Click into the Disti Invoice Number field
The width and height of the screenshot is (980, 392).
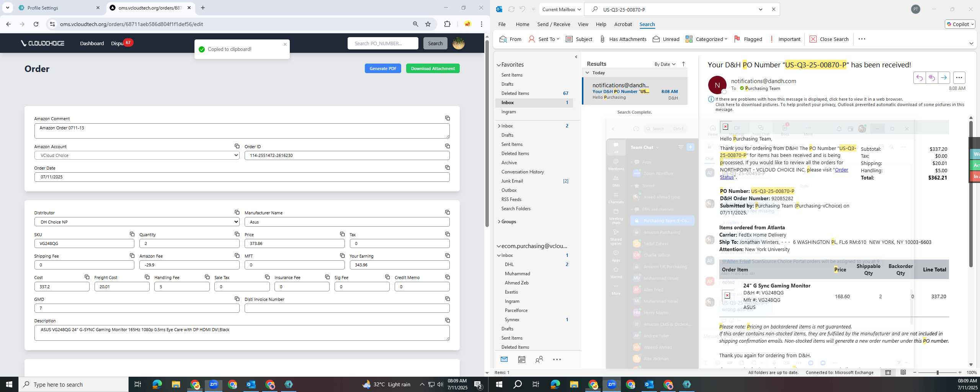(x=347, y=308)
